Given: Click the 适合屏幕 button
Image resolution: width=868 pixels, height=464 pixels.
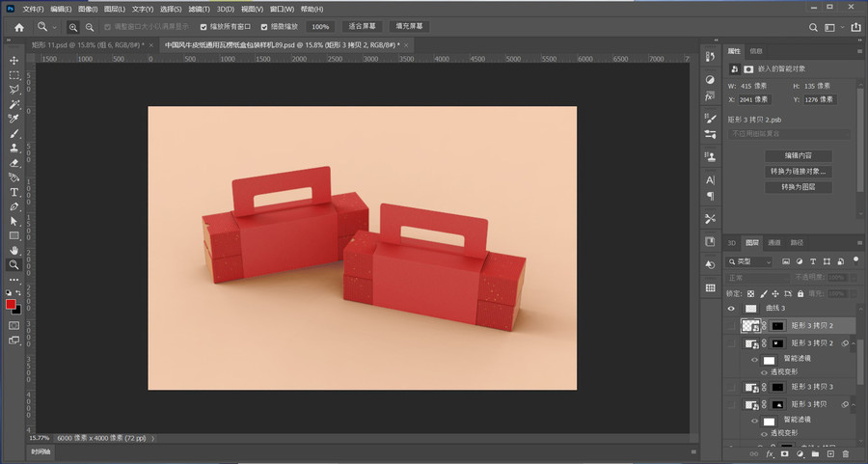Looking at the screenshot, I should pyautogui.click(x=362, y=27).
